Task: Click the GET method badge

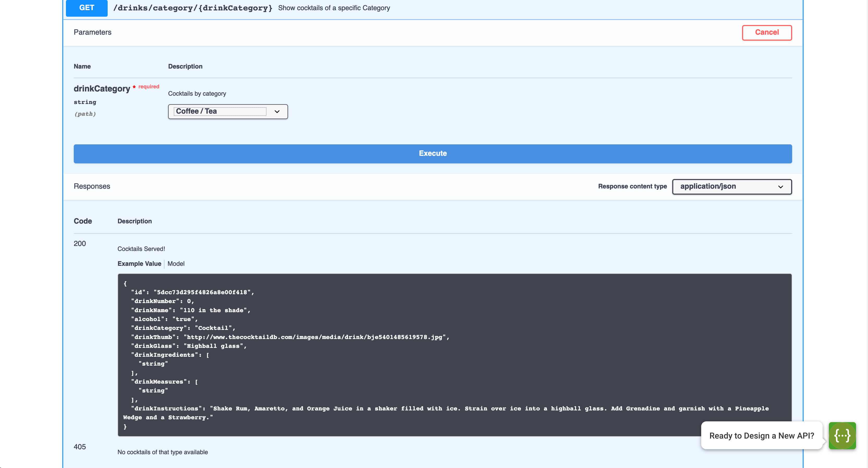Action: point(87,8)
